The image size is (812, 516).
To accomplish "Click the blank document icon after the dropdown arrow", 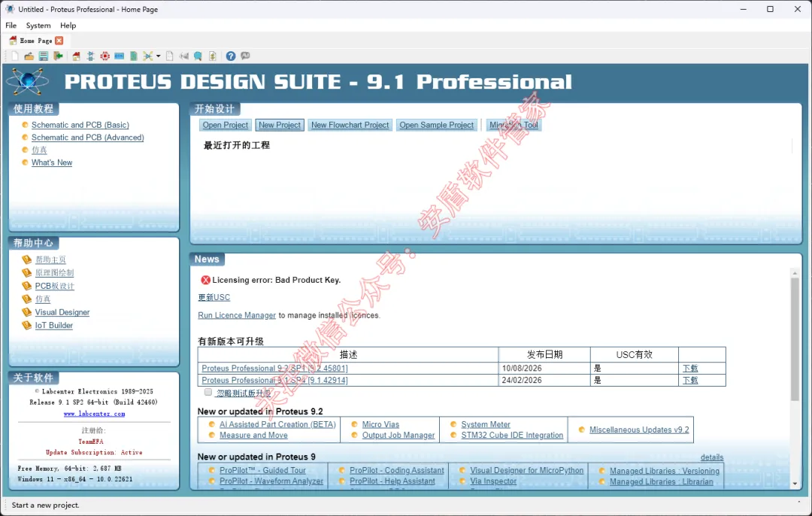I will point(169,56).
